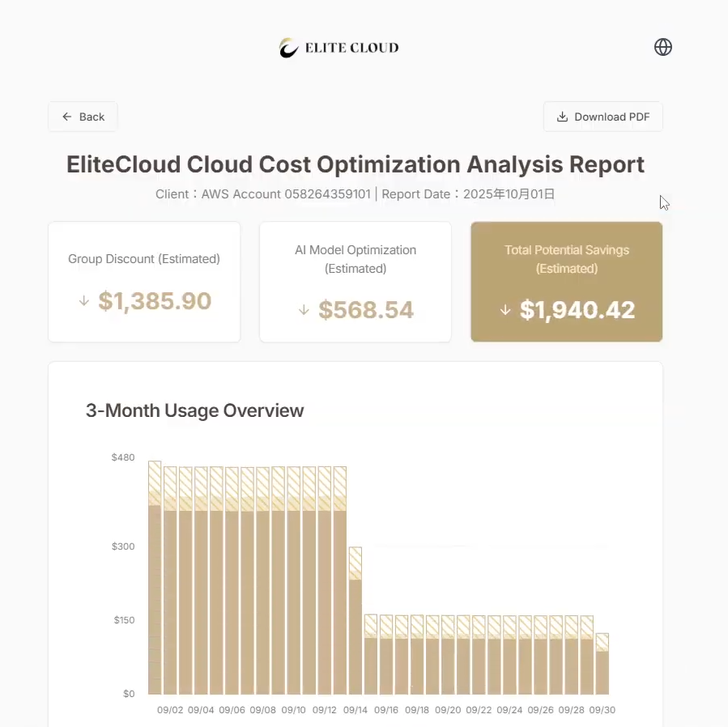This screenshot has height=727, width=728.
Task: Click the $300 y-axis label
Action: 123,546
